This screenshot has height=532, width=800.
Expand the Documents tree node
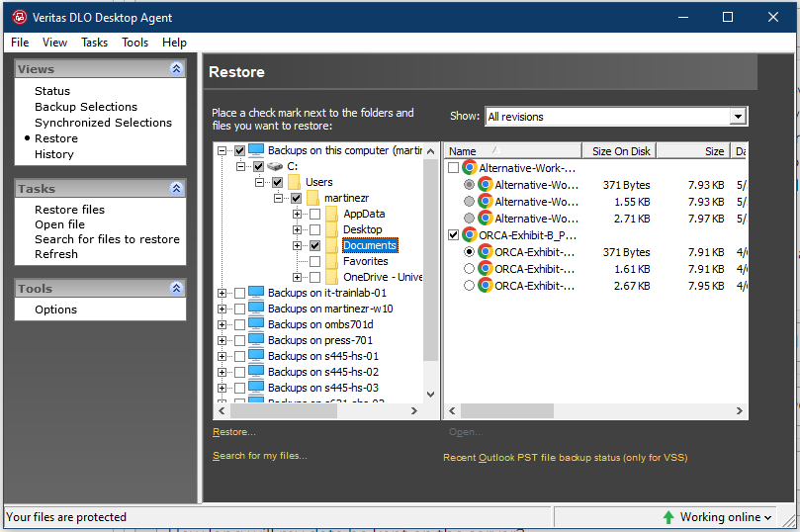pos(297,245)
